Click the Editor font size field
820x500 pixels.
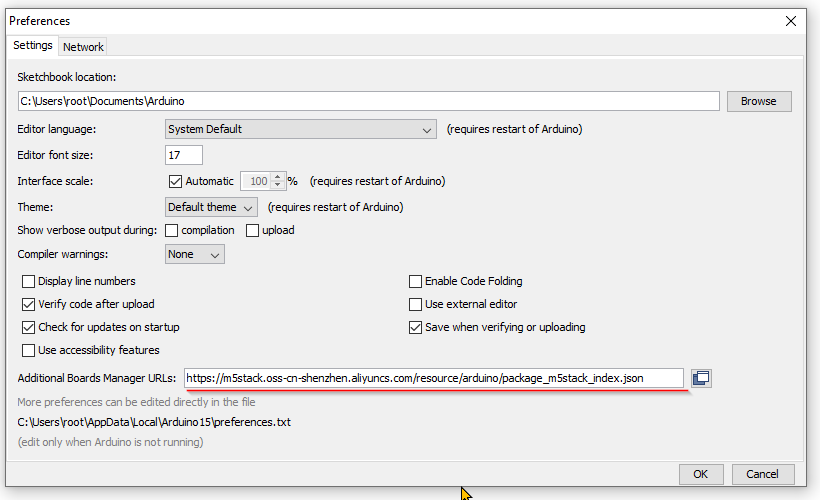(184, 155)
